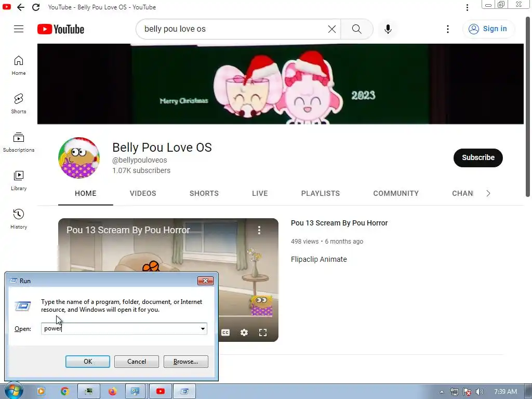Reload the page with the refresh icon
Image resolution: width=532 pixels, height=399 pixels.
36,7
